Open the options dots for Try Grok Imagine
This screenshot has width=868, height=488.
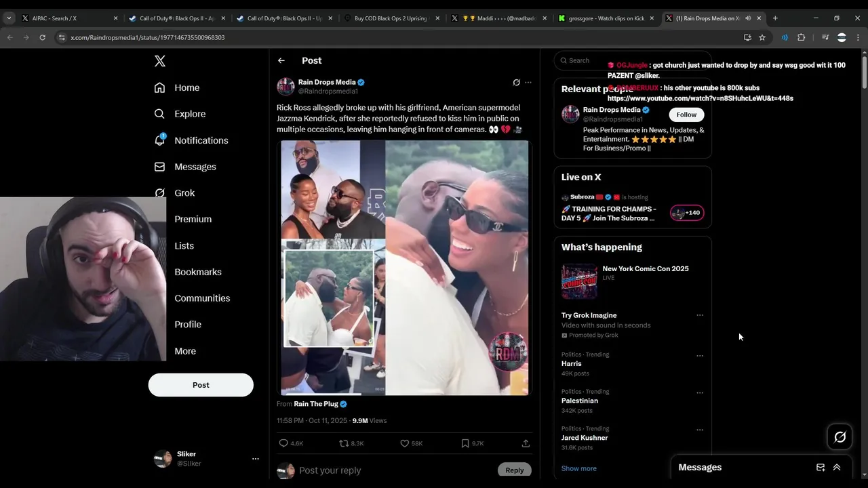(700, 315)
